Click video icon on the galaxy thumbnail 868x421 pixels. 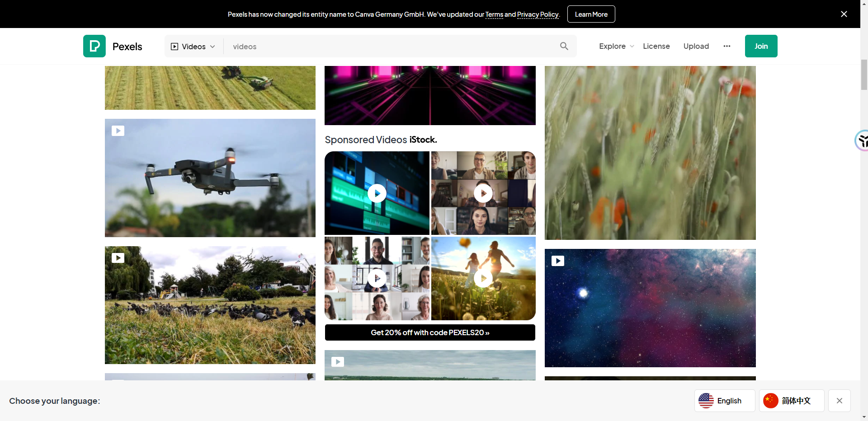[557, 261]
